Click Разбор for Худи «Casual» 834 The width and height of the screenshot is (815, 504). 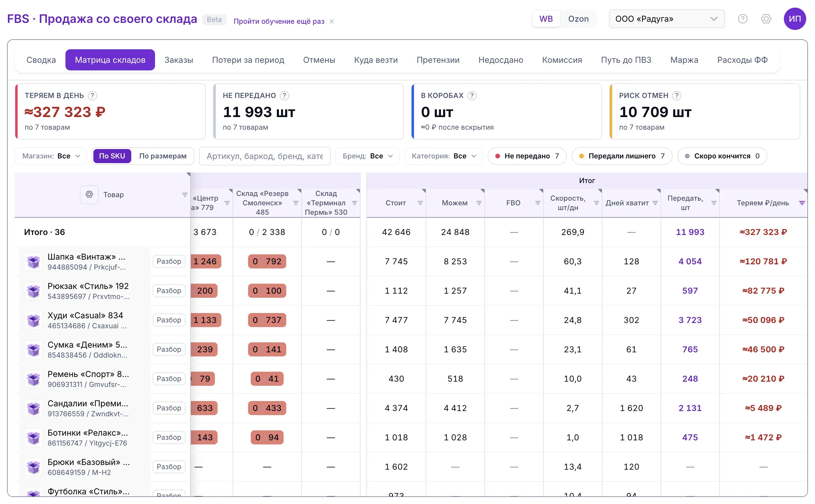click(169, 320)
